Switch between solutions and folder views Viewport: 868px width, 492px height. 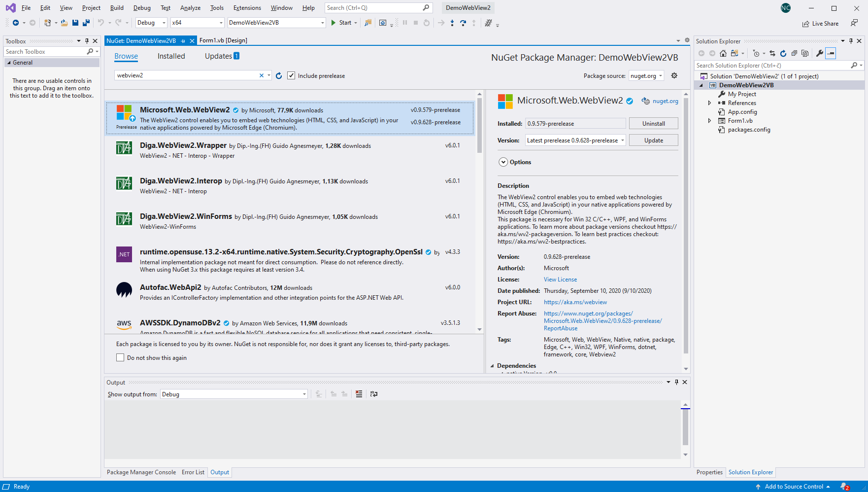point(734,53)
